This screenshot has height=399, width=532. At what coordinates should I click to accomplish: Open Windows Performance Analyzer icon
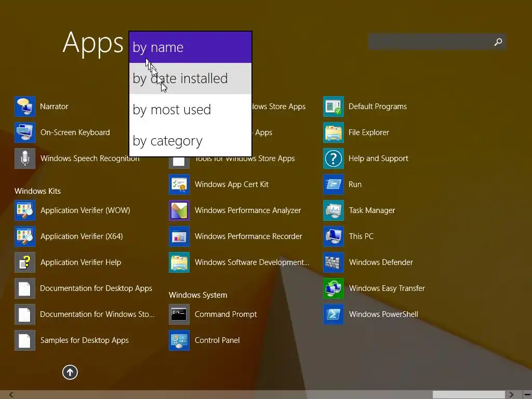point(179,210)
